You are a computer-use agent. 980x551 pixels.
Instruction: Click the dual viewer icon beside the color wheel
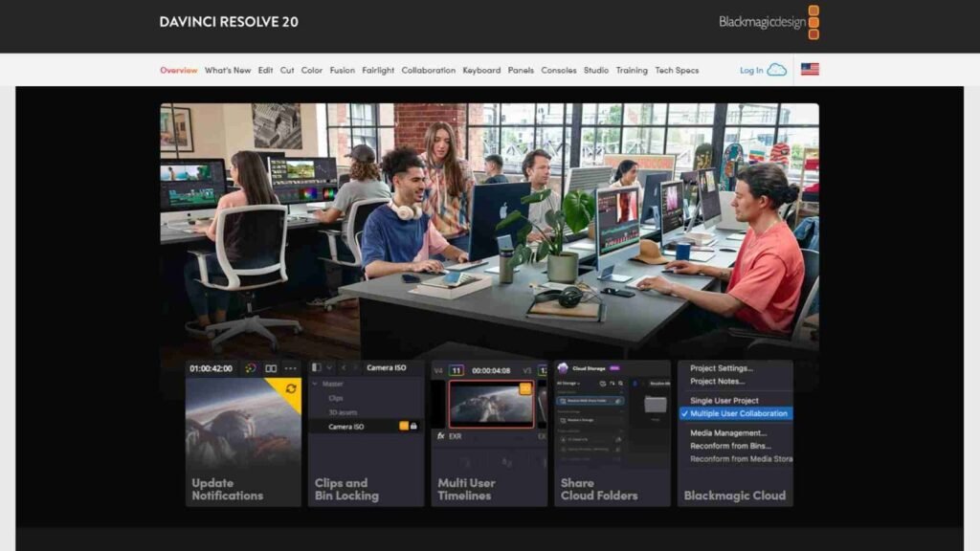click(271, 368)
